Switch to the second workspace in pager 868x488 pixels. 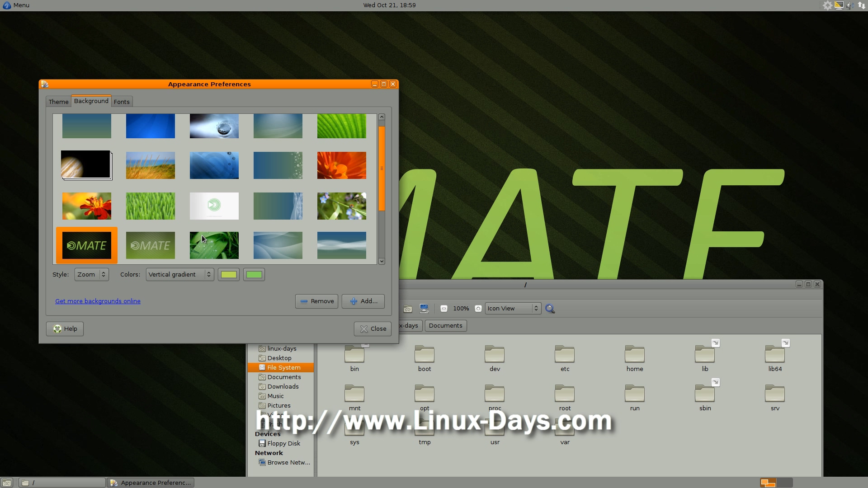click(785, 483)
